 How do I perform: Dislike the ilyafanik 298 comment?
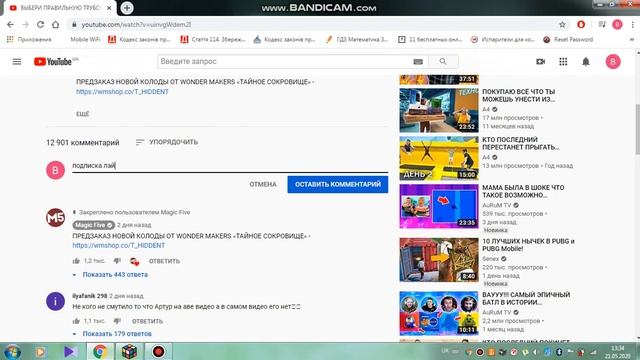(x=117, y=321)
